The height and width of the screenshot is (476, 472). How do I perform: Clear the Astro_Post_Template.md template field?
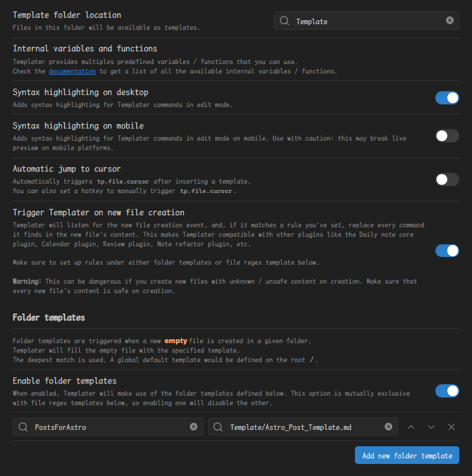(388, 427)
